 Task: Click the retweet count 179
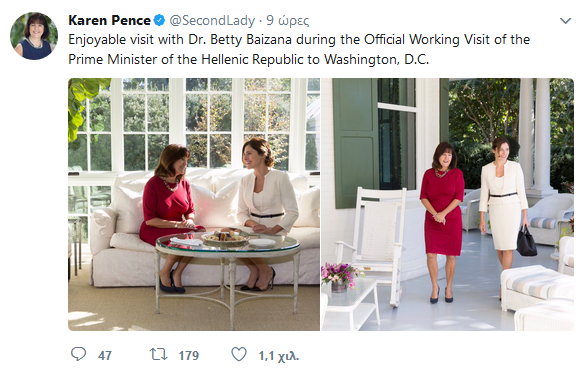coord(189,356)
